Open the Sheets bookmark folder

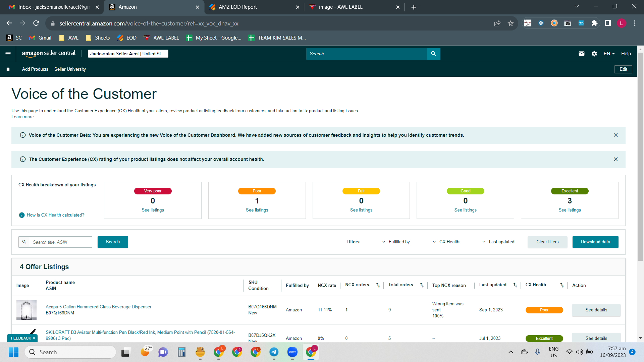(x=98, y=38)
